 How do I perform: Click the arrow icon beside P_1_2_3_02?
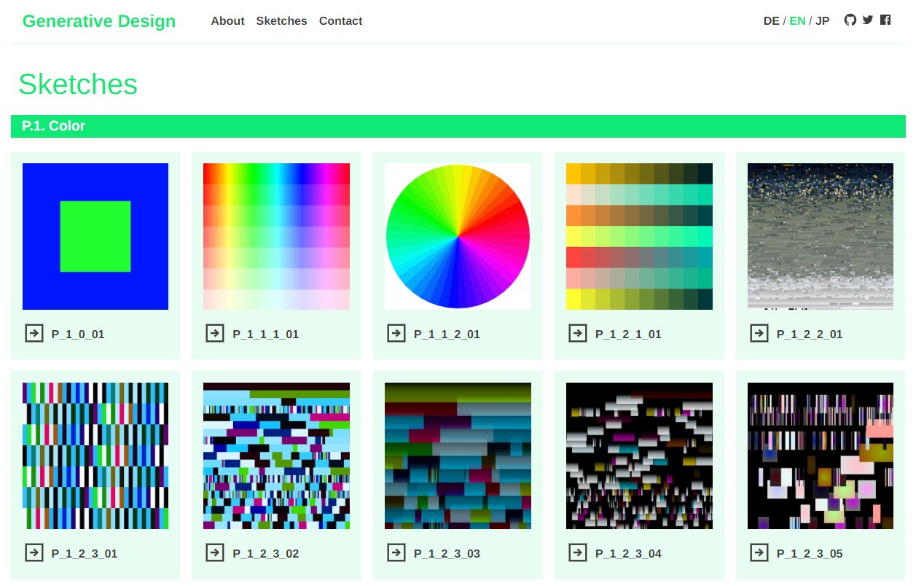point(215,552)
